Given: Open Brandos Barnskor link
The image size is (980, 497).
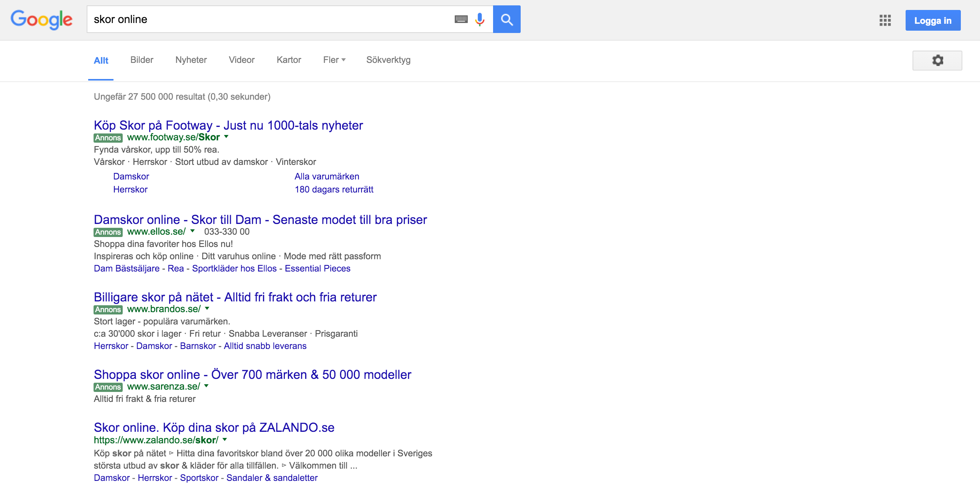Looking at the screenshot, I should (198, 346).
